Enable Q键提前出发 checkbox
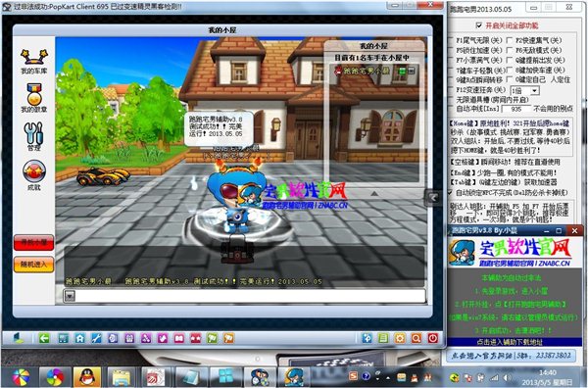588x388 pixels. click(510, 60)
